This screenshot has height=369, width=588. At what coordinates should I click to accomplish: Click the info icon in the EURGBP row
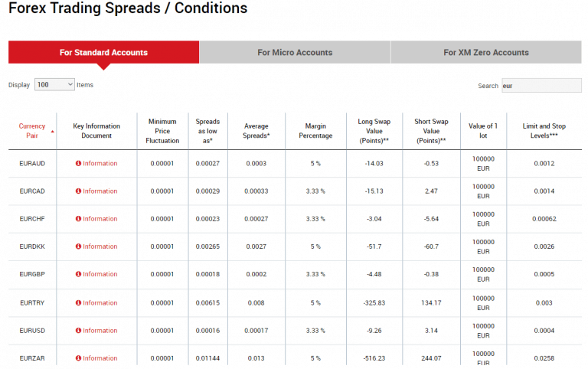[78, 274]
